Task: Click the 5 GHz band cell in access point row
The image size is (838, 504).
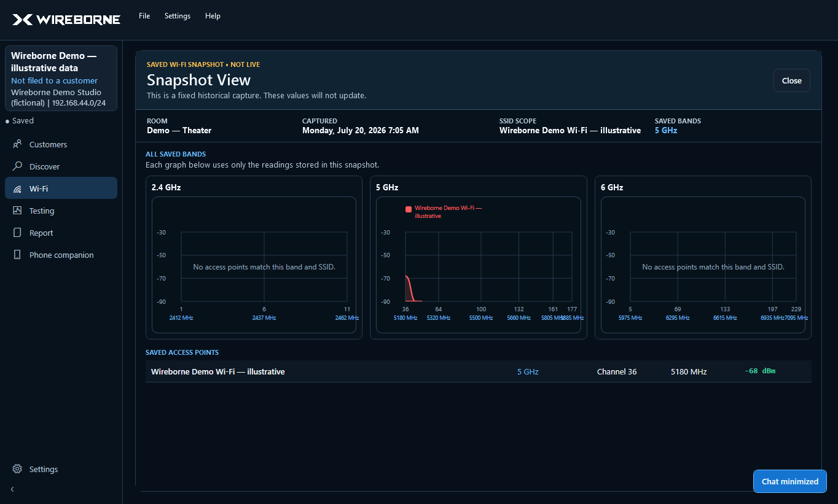Action: coord(528,371)
